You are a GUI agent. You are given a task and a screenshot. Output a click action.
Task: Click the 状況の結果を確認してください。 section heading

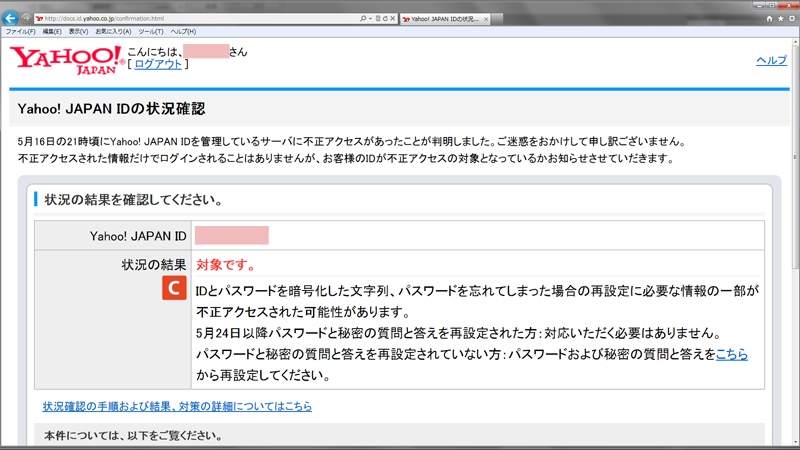[x=134, y=199]
